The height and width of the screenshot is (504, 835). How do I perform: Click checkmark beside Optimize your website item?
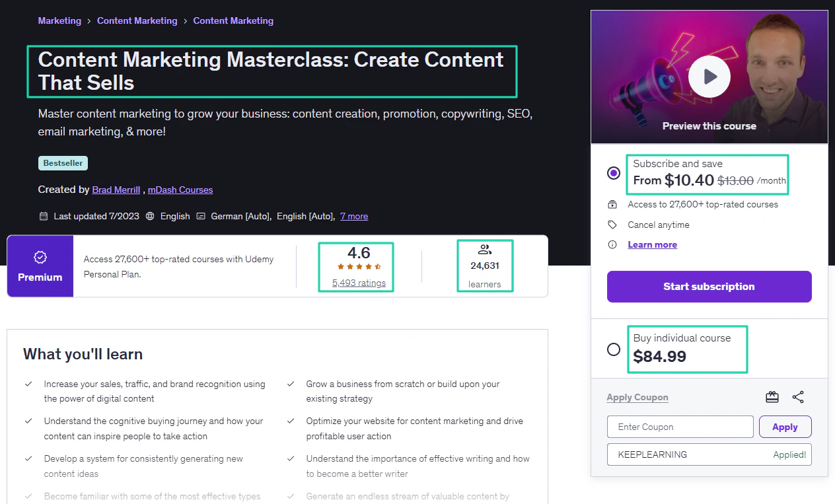click(291, 421)
